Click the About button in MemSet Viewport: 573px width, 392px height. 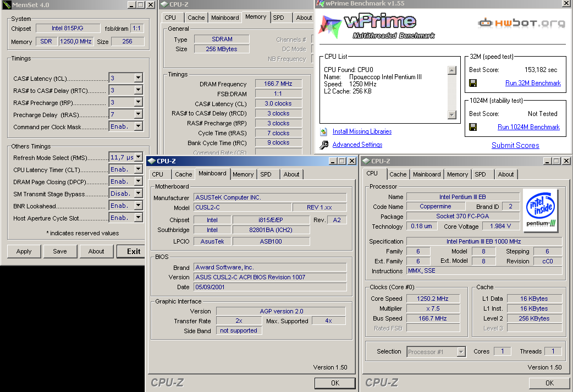(96, 251)
